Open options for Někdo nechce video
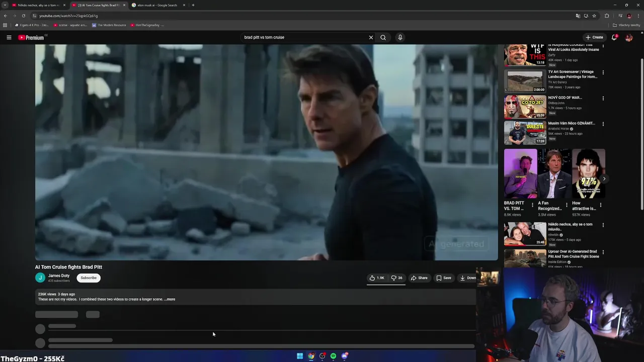 point(603,225)
